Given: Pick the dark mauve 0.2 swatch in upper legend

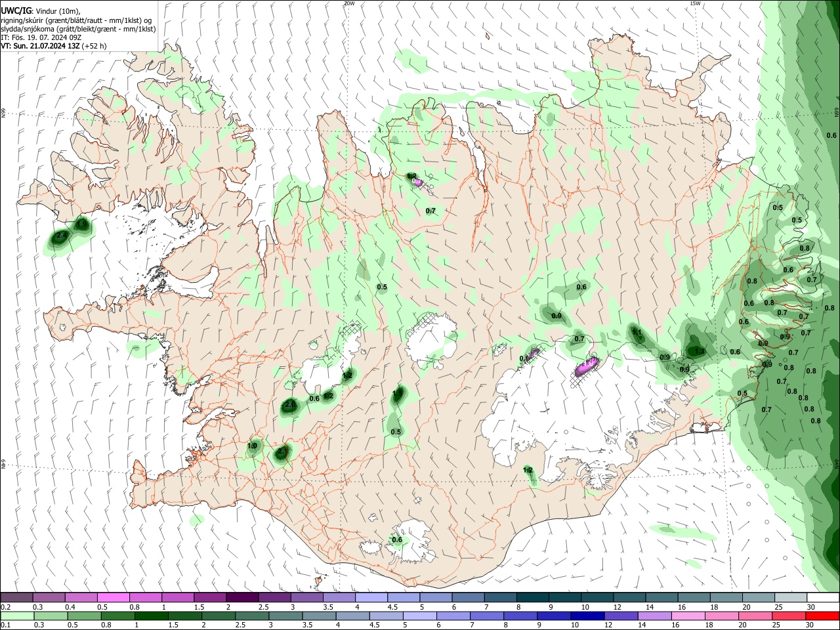Looking at the screenshot, I should [16, 598].
